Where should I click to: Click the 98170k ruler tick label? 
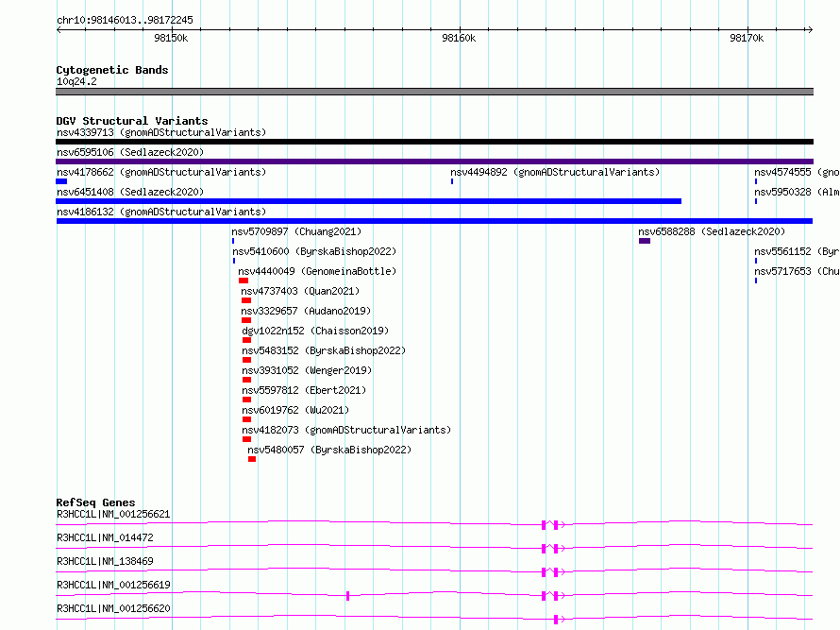click(747, 38)
